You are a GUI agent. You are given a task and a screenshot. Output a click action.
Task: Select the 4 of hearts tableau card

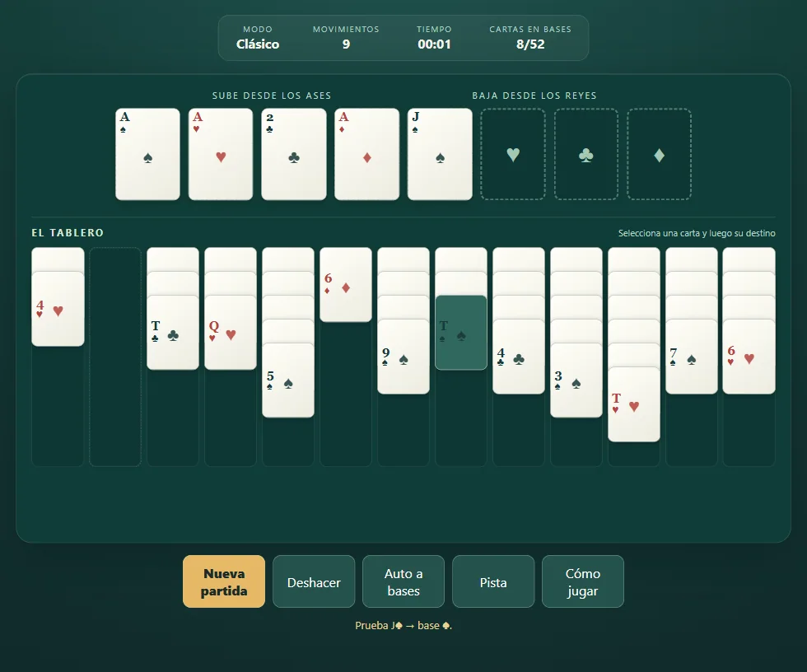pyautogui.click(x=58, y=309)
